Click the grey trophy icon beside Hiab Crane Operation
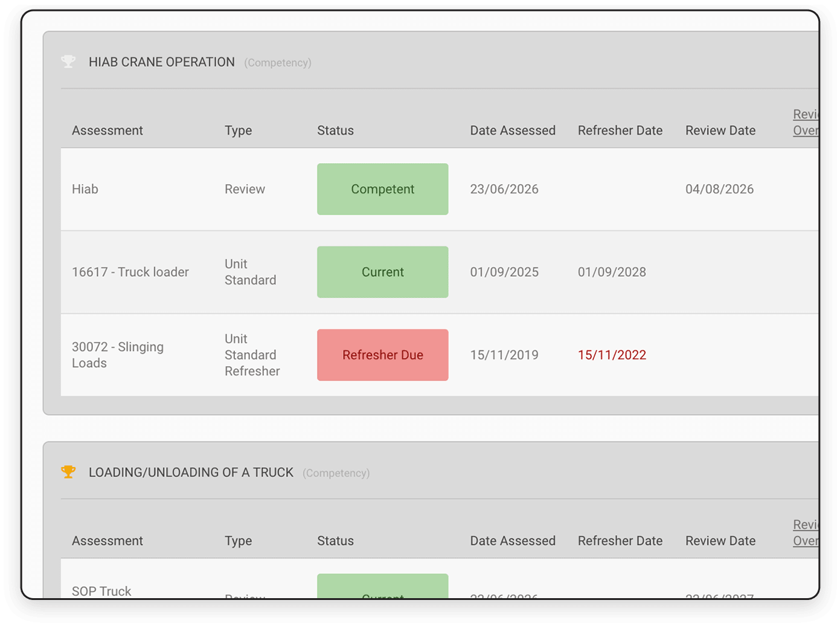Viewport: 840px width, 632px height. coord(68,62)
